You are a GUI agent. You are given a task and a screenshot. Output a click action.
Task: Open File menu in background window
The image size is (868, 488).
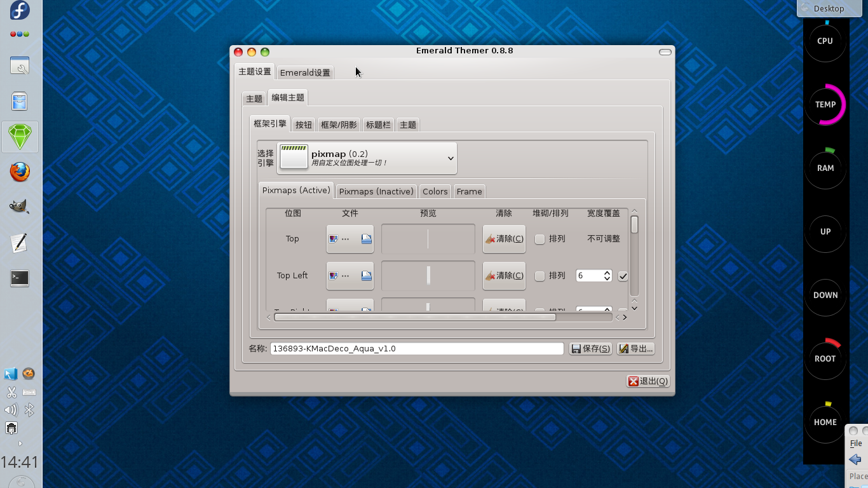pyautogui.click(x=856, y=444)
